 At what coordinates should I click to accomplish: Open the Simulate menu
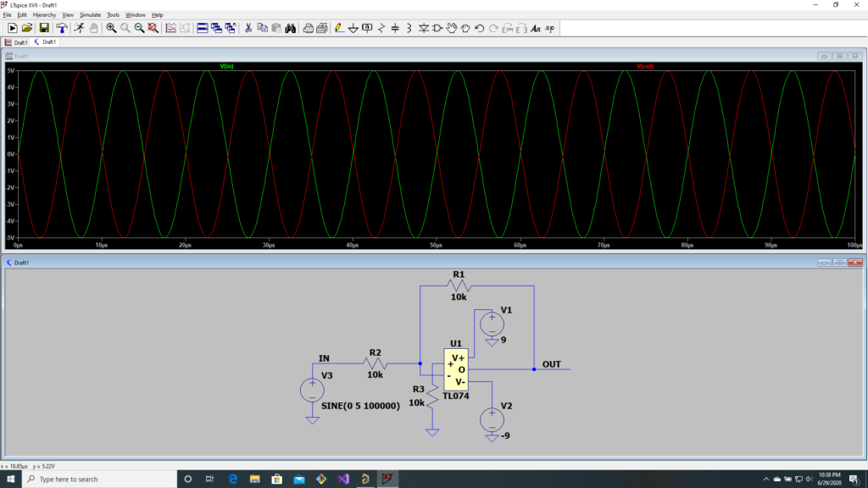click(90, 14)
